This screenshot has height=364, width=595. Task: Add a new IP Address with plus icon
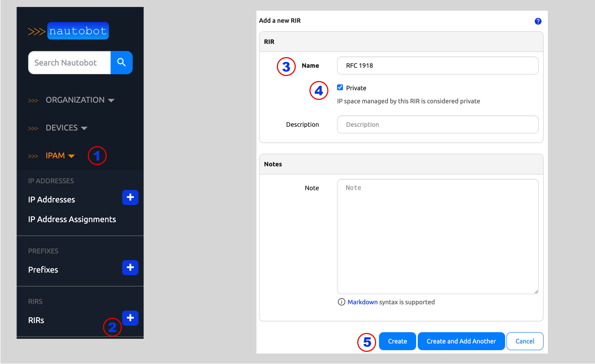[130, 197]
